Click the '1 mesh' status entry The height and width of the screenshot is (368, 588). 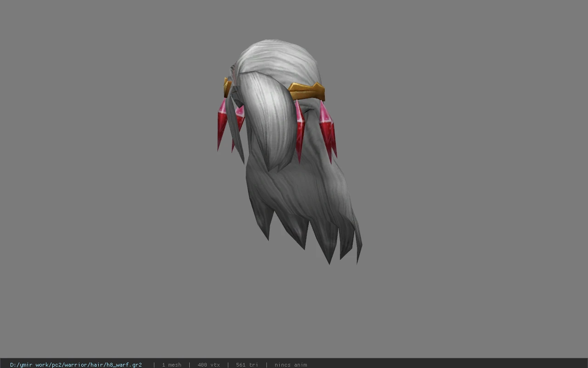coord(171,365)
